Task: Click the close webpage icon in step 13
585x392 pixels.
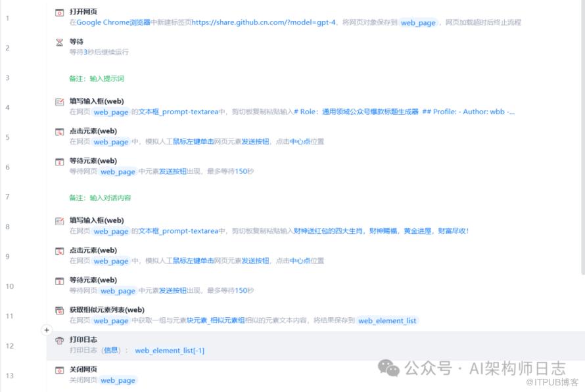Action: coord(59,370)
